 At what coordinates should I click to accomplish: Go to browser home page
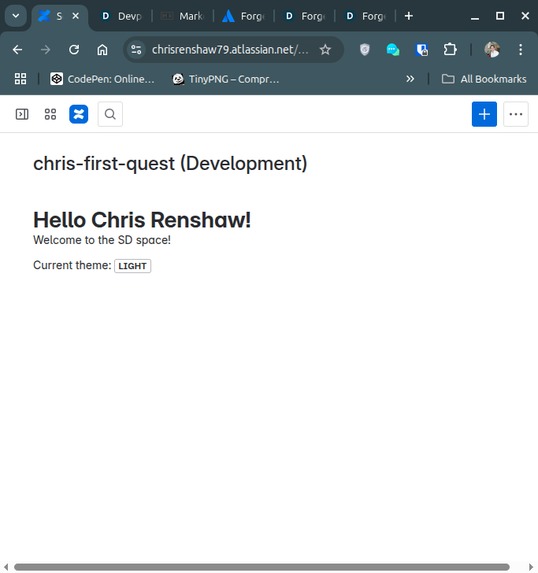102,50
